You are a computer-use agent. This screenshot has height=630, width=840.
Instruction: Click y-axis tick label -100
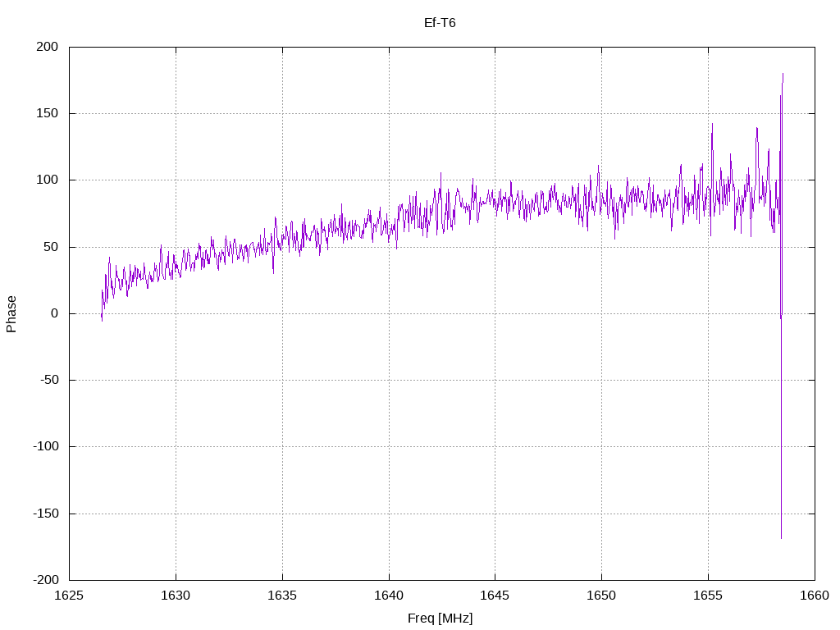point(46,446)
